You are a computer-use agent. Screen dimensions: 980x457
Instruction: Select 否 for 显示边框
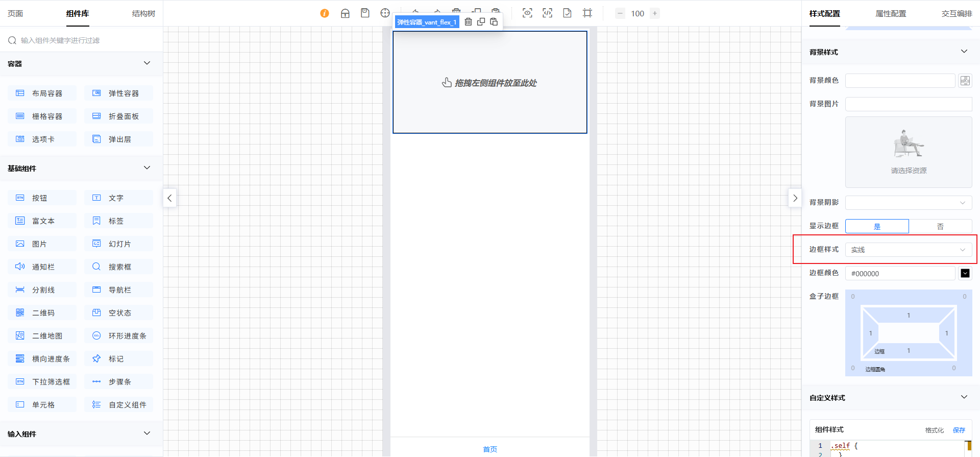click(940, 226)
